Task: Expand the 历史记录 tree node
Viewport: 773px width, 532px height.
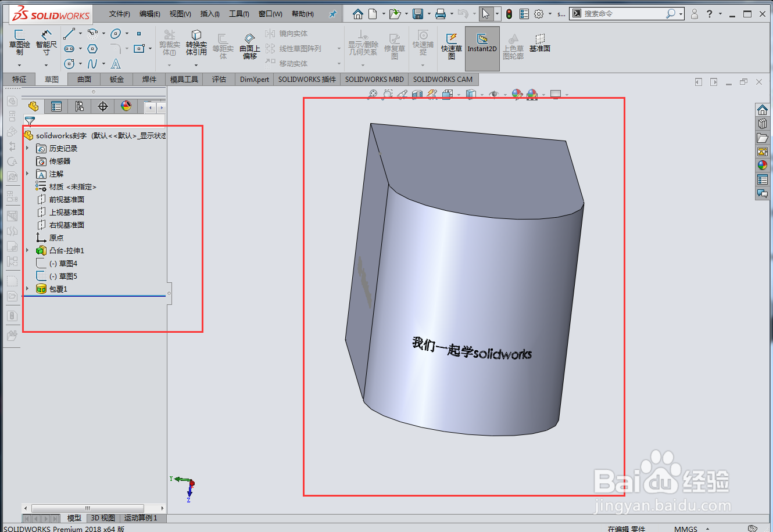Action: [x=27, y=148]
